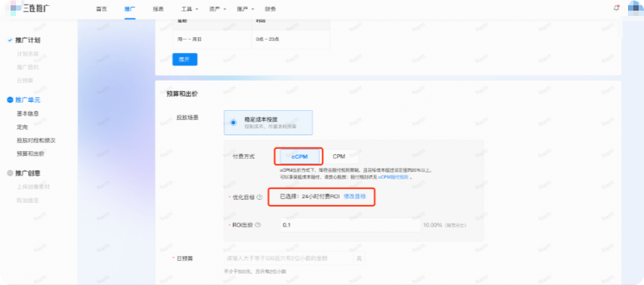Jump to 推广计划 in sidebar
This screenshot has width=644, height=285.
(x=27, y=40)
